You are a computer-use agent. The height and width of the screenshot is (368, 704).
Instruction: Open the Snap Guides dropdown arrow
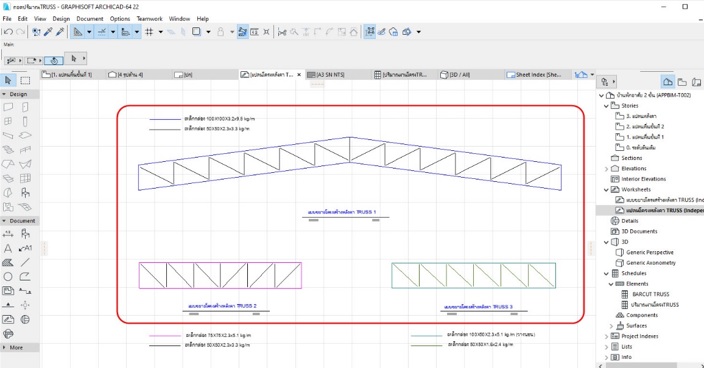113,32
